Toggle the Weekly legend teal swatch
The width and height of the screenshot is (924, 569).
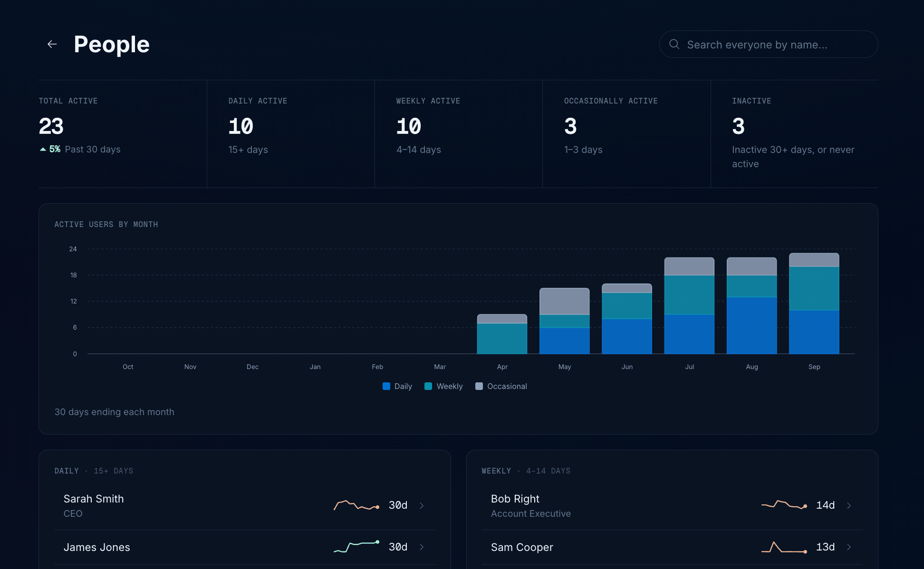(428, 386)
